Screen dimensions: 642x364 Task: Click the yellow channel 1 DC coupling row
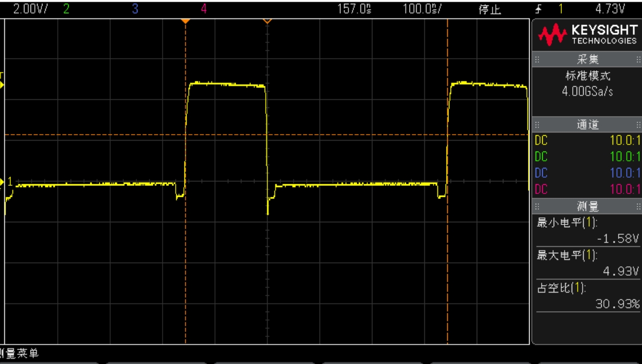click(587, 141)
